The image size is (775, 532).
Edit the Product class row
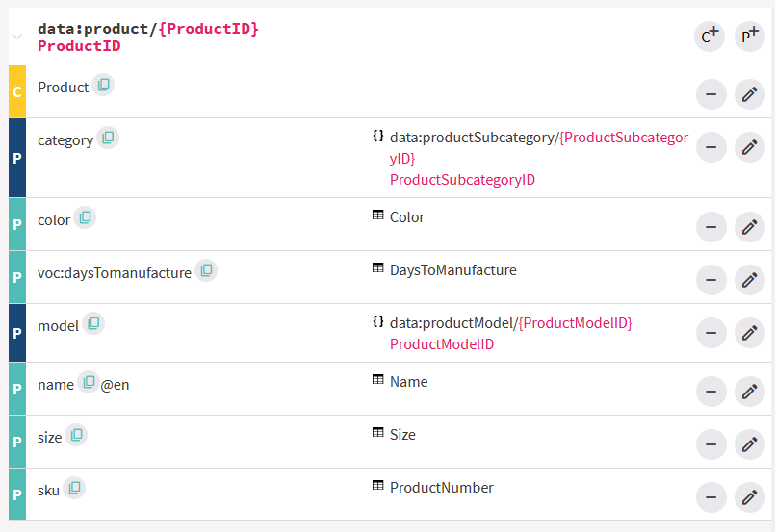point(749,94)
